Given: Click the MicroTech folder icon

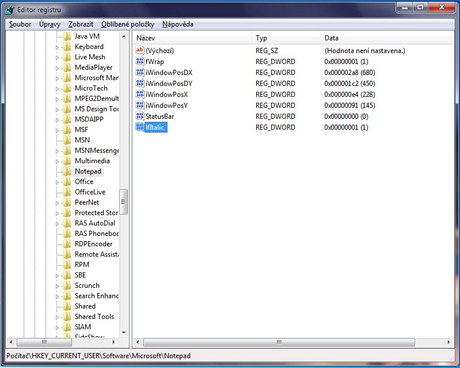Looking at the screenshot, I should (67, 88).
